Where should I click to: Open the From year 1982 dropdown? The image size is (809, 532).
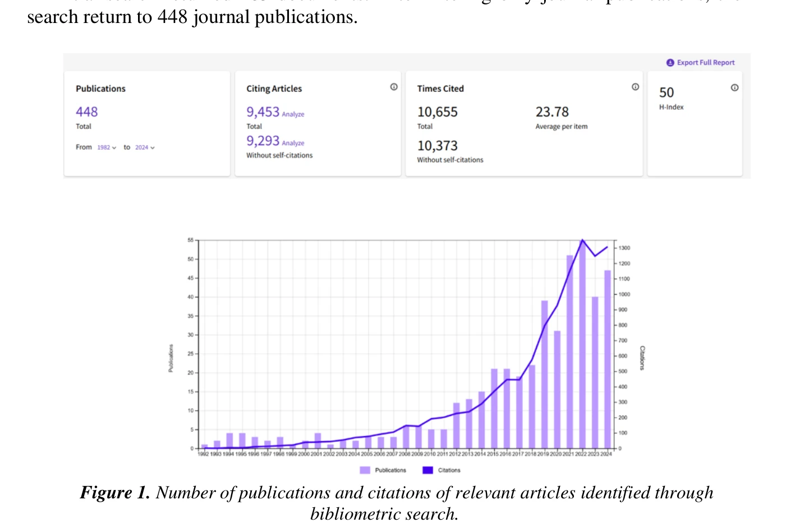(x=107, y=147)
